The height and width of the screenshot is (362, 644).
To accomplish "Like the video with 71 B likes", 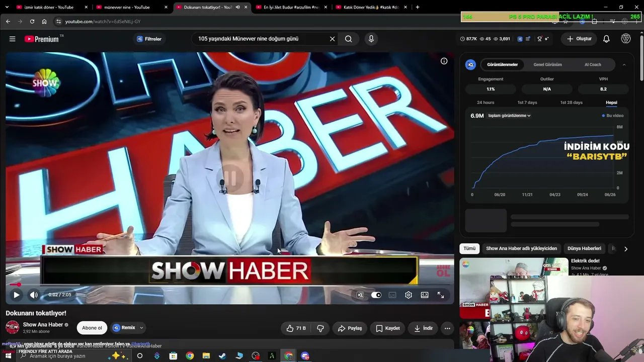I will pyautogui.click(x=296, y=328).
